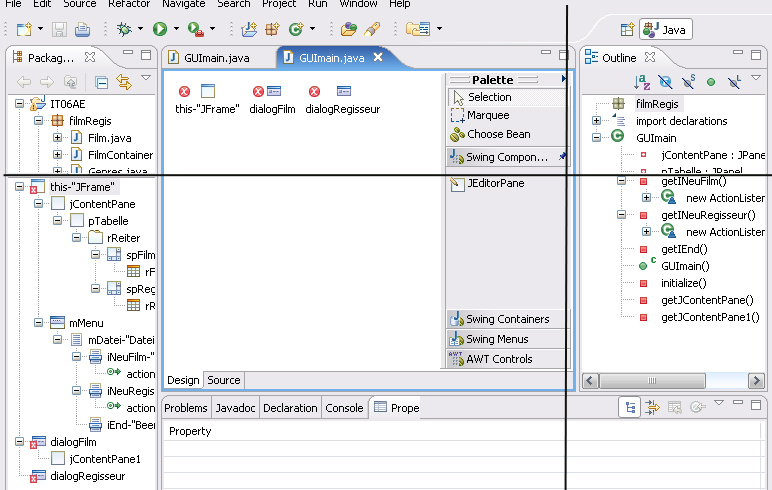Toggle Show Advanced Properties icon
Screen dimensions: 772x490
(652, 407)
